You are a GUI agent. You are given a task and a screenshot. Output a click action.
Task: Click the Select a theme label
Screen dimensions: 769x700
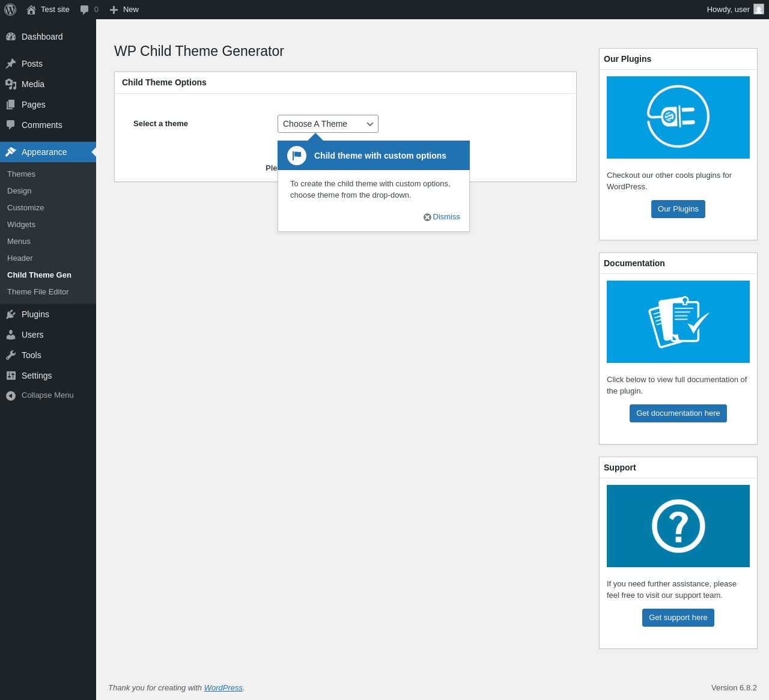(x=160, y=124)
